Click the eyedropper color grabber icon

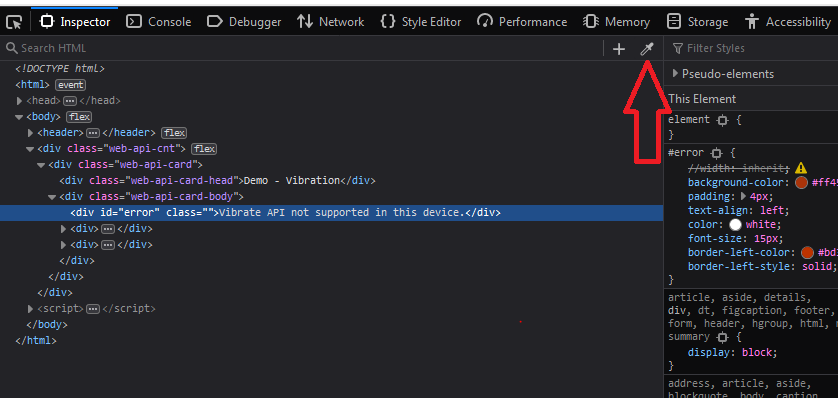(x=647, y=49)
